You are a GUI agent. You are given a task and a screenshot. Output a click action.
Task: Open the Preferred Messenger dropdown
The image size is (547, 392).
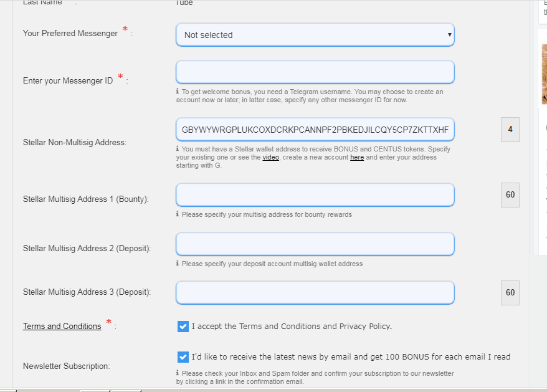(x=315, y=35)
